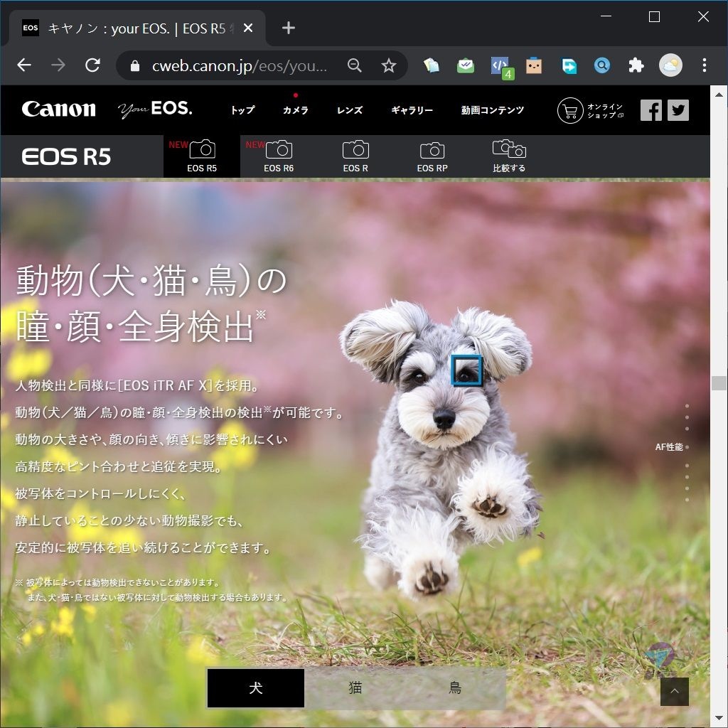Open the zoom magnifier in address bar
This screenshot has height=728, width=728.
coord(354,65)
